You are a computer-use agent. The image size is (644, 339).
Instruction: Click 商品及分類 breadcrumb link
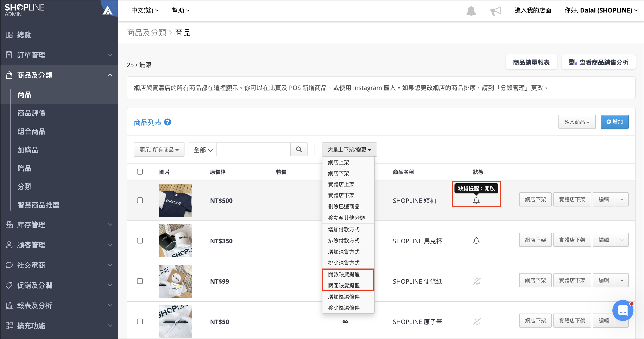click(x=147, y=32)
